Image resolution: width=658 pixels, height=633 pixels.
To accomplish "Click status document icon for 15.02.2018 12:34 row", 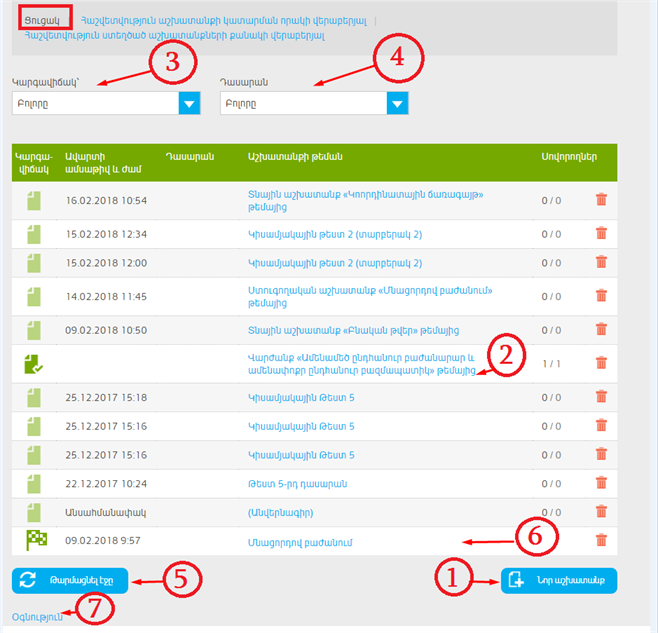I will [x=35, y=234].
